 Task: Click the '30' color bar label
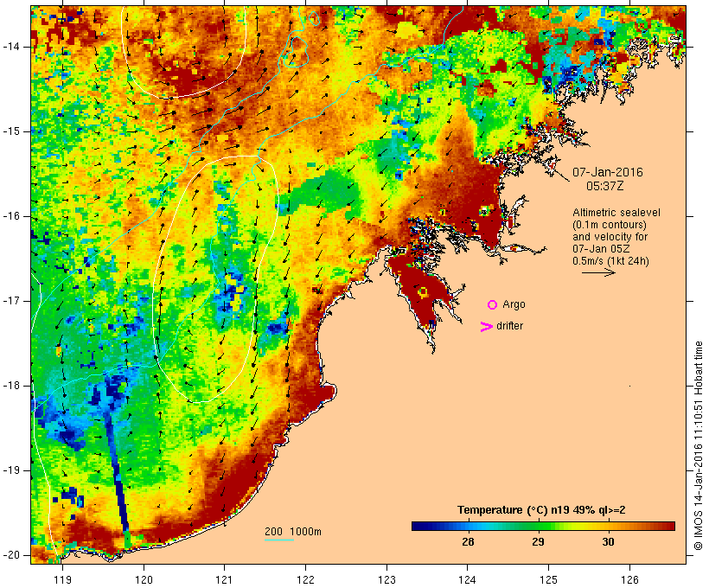tap(608, 541)
